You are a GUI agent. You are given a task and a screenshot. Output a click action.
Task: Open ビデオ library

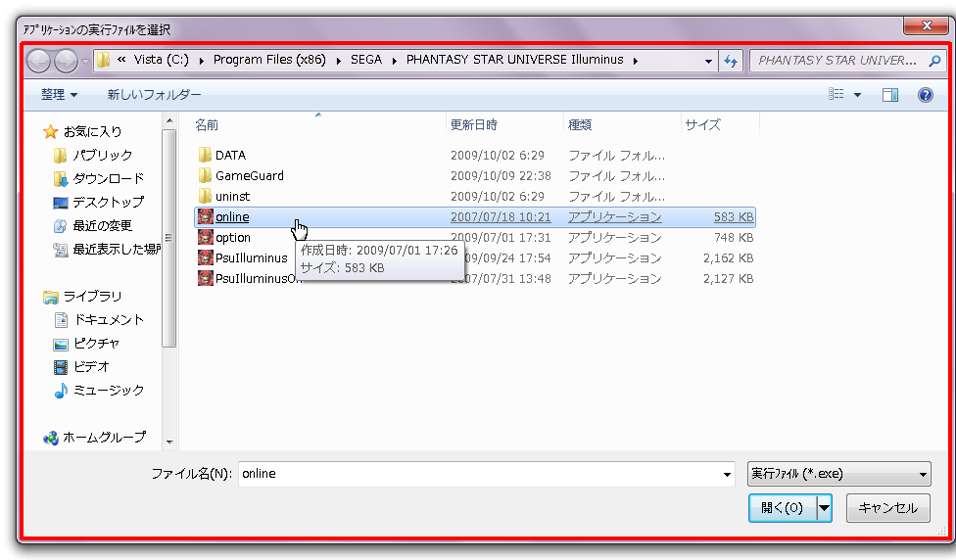point(91,367)
